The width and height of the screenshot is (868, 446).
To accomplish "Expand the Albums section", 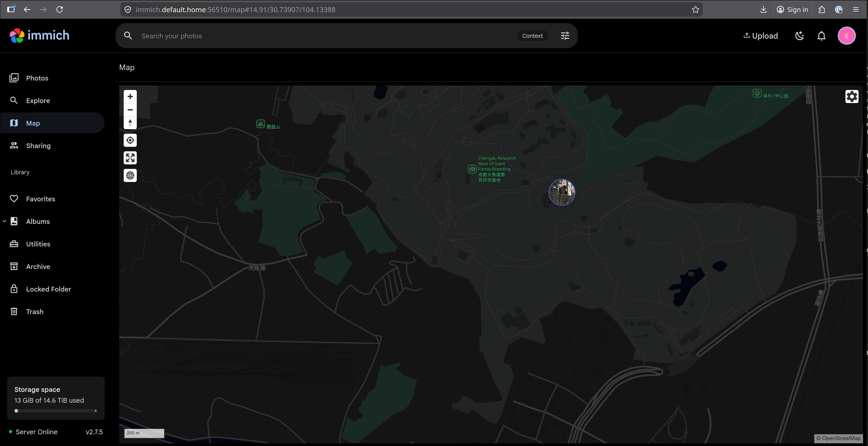I will pyautogui.click(x=5, y=221).
